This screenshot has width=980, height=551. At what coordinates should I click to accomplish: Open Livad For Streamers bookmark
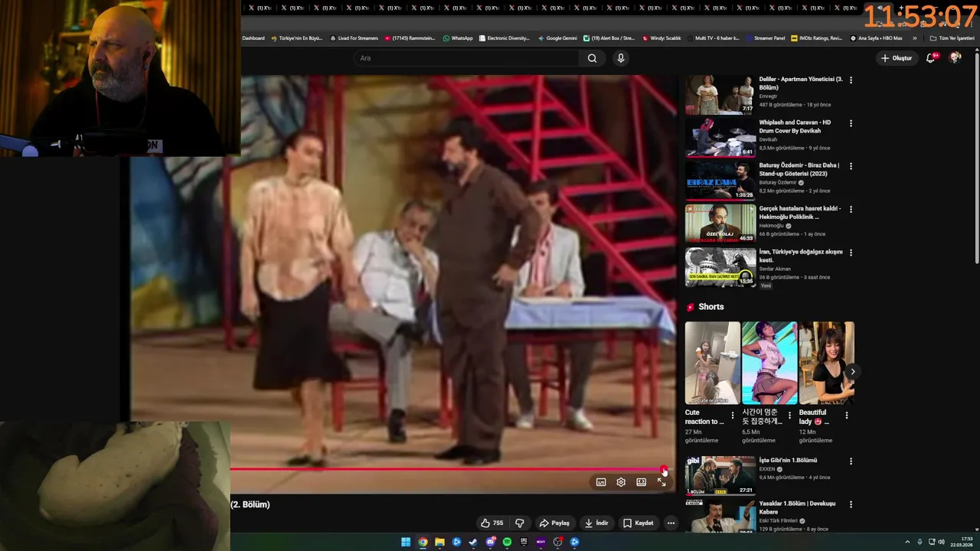click(x=354, y=37)
